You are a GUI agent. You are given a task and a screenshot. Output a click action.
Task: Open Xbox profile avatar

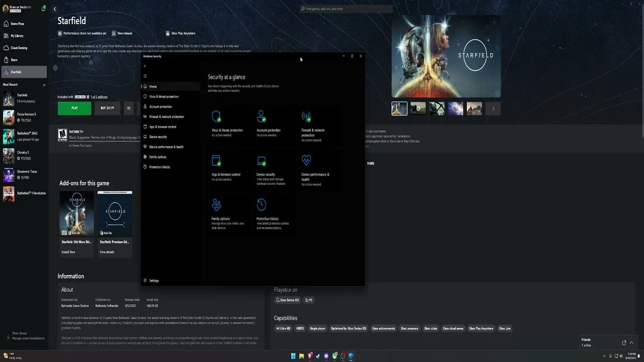click(6, 9)
